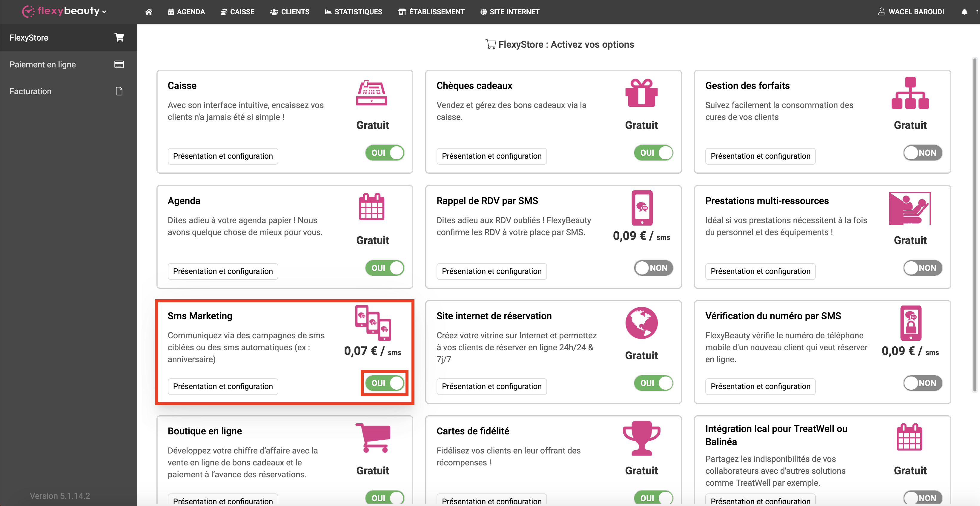This screenshot has width=980, height=506.
Task: Open the CLIENTS menu
Action: pos(290,12)
